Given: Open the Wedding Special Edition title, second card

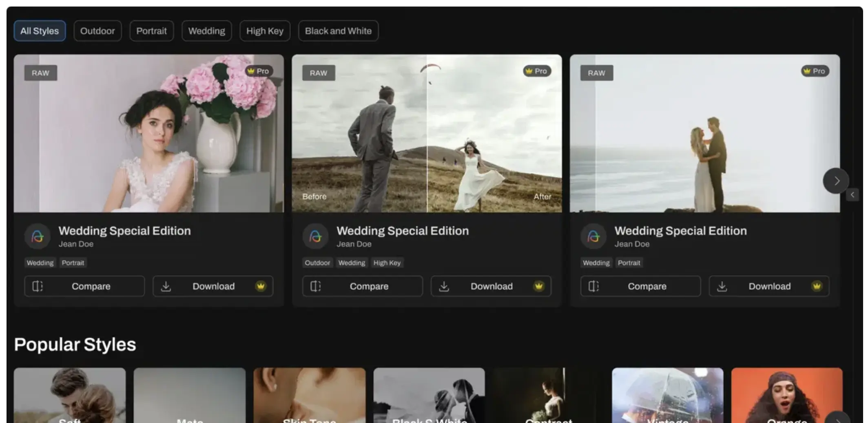Looking at the screenshot, I should 403,231.
